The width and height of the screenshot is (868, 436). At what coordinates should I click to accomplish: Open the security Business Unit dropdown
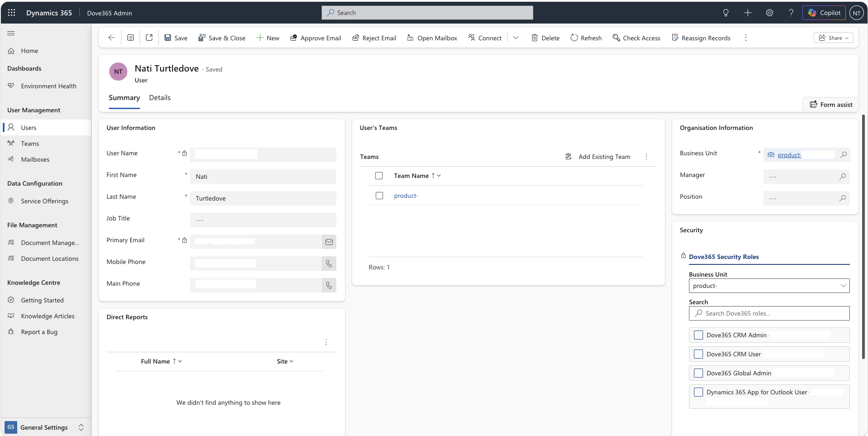[769, 286]
